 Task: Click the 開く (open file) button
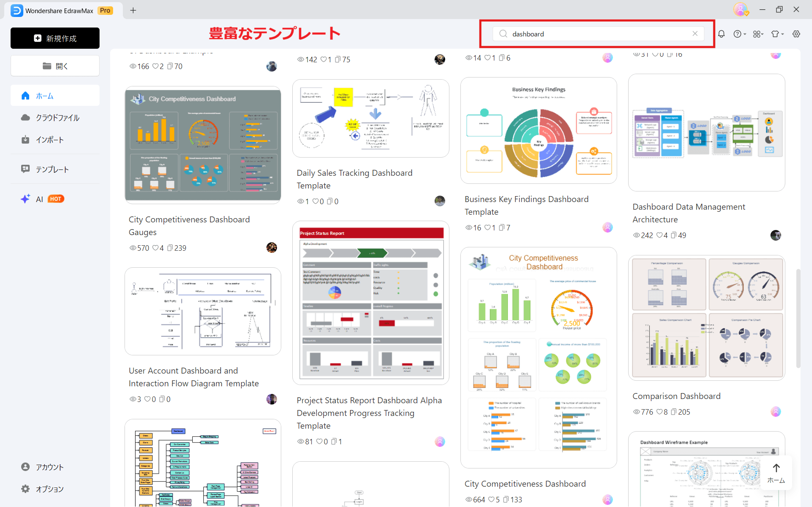pos(55,66)
